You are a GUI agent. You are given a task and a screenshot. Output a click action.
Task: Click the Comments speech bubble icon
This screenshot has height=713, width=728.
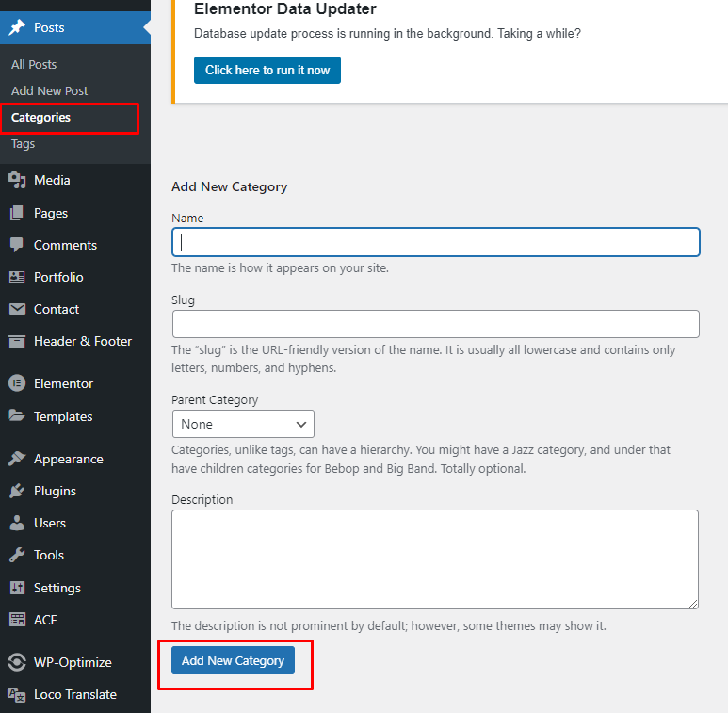pyautogui.click(x=17, y=245)
